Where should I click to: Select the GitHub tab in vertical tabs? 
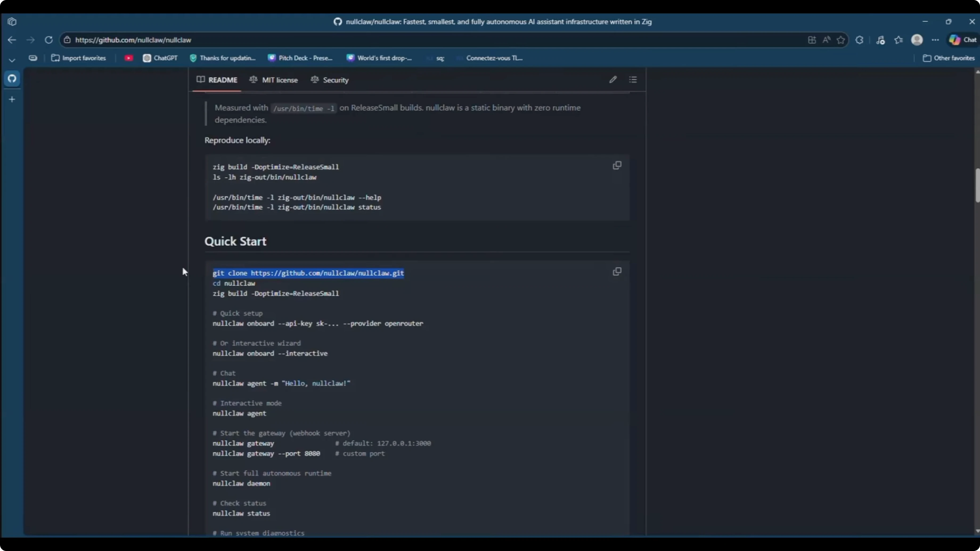coord(12,79)
